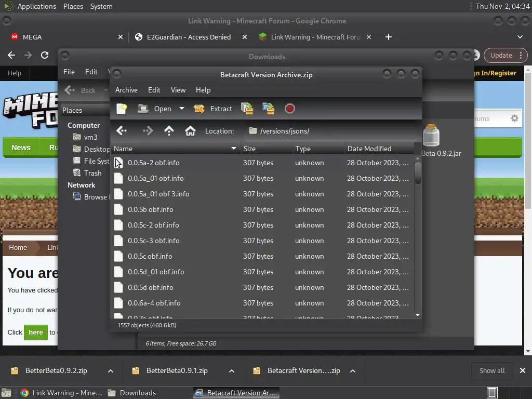532x399 pixels.
Task: Create a new archive with toolbar icon
Action: [x=122, y=109]
